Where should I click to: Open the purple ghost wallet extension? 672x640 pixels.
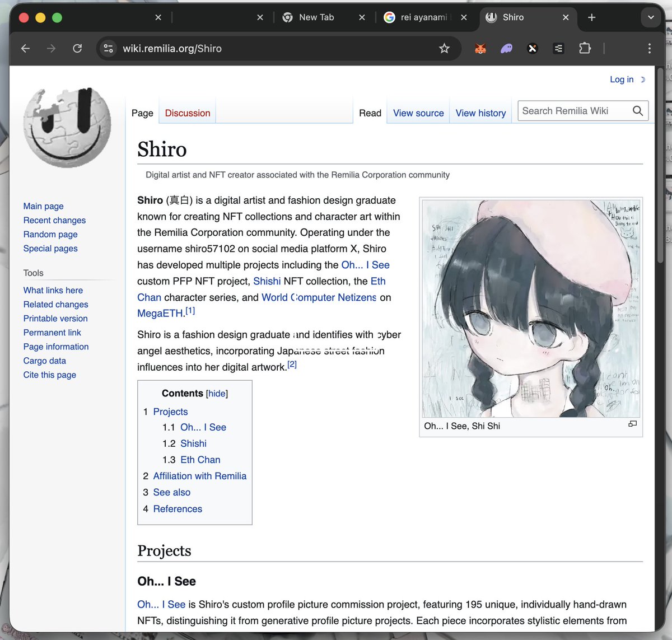(506, 49)
